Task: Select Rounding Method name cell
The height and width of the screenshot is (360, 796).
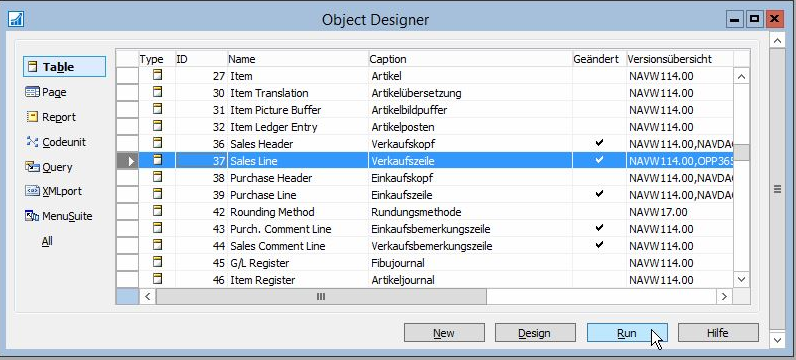Action: point(298,212)
